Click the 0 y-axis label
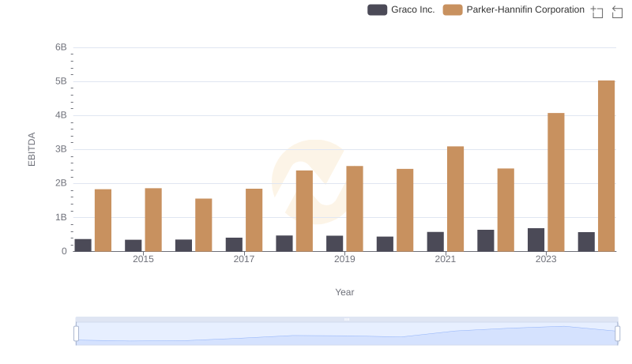 click(64, 251)
